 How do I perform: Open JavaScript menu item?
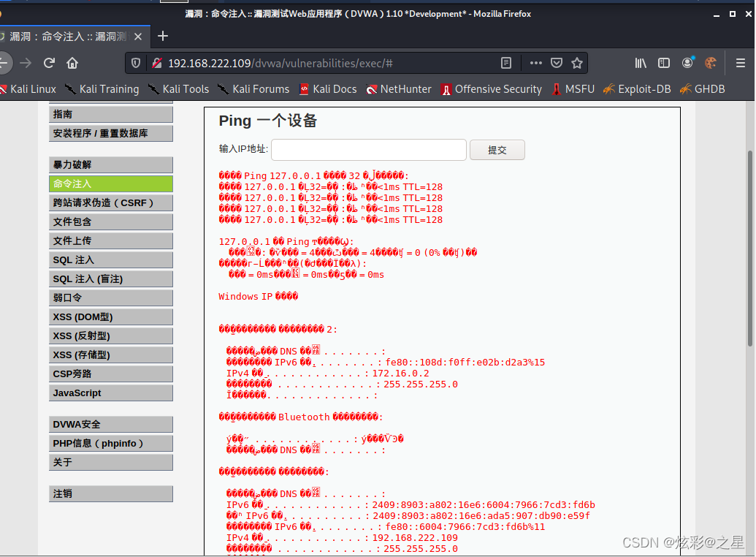111,393
